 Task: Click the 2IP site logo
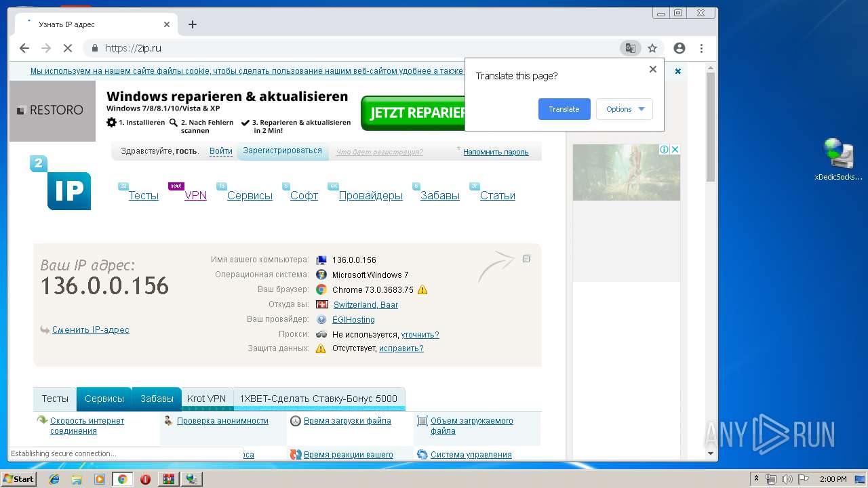pos(60,183)
